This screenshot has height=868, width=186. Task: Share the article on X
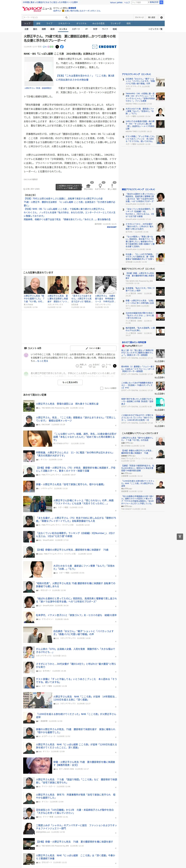(x=57, y=47)
